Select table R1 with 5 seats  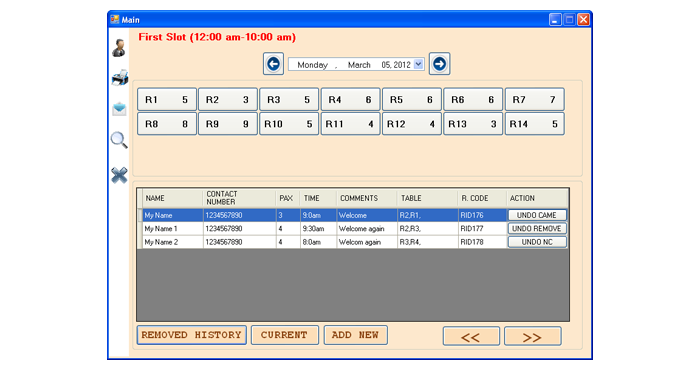coord(167,100)
